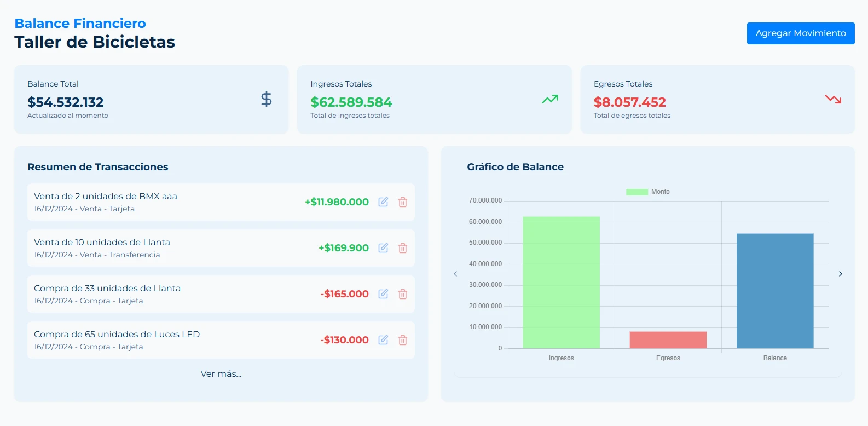Viewport: 868px width, 426px height.
Task: Click the -$165.000 amount
Action: tap(345, 294)
